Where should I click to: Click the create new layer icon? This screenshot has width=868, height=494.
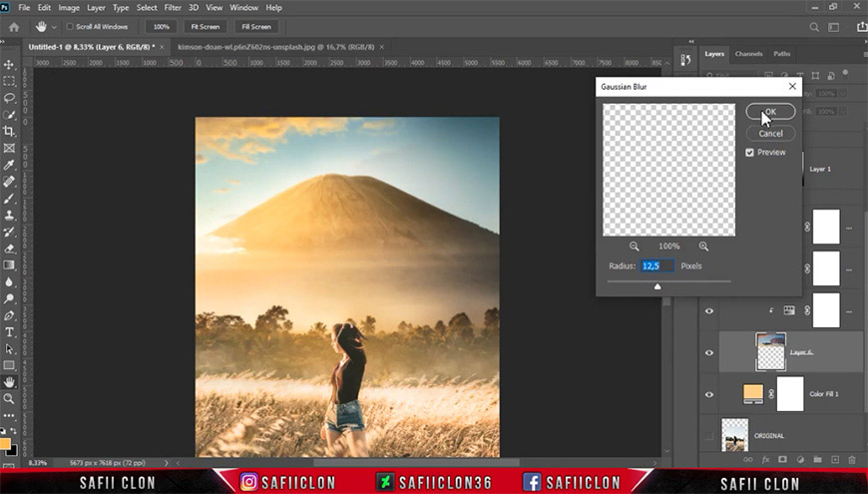(x=835, y=460)
